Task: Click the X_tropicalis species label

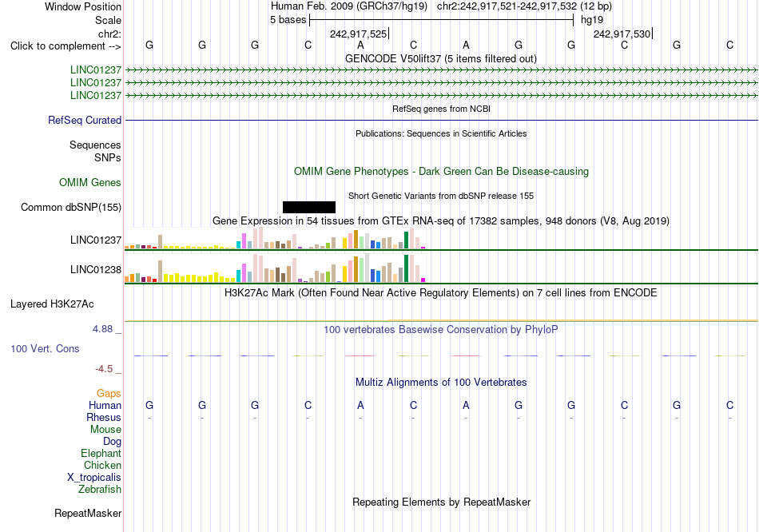Action: [x=94, y=478]
